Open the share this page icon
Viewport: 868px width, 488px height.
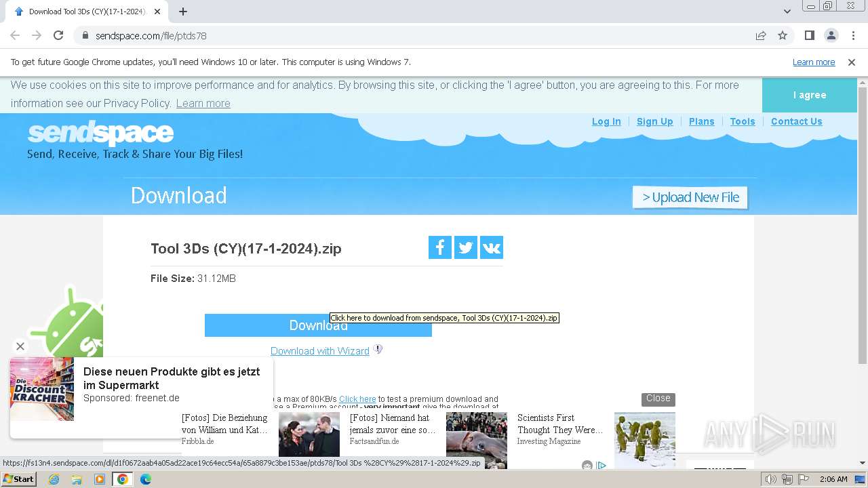tap(761, 35)
